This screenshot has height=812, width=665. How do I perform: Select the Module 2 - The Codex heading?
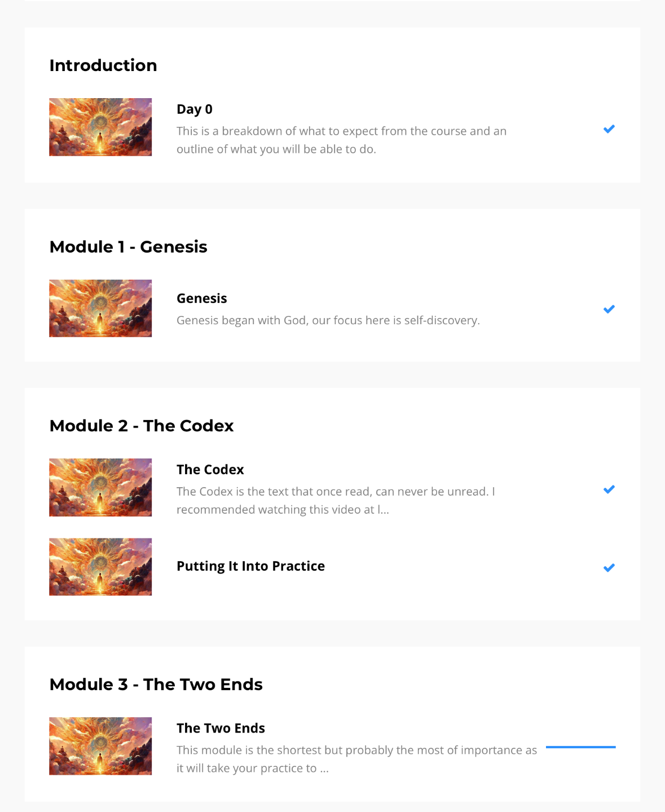[142, 426]
